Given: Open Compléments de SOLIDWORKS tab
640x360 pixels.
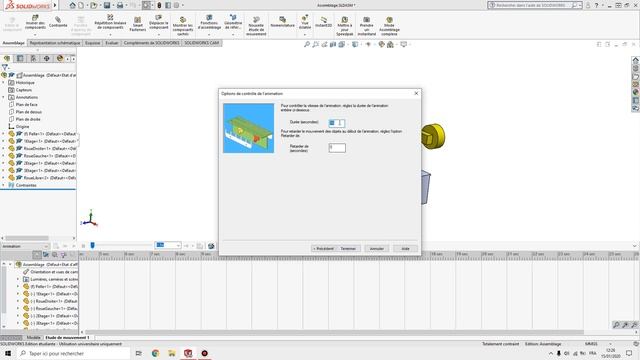Looking at the screenshot, I should 151,43.
